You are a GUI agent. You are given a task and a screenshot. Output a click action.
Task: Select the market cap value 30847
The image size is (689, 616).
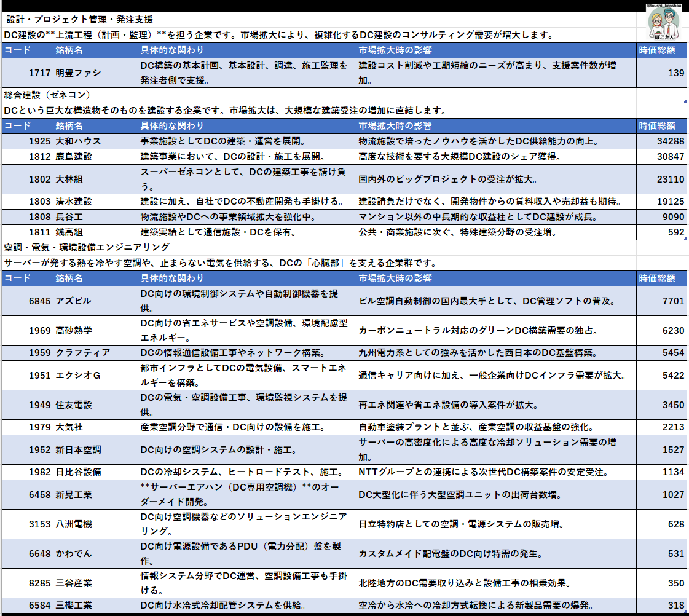pos(661,157)
